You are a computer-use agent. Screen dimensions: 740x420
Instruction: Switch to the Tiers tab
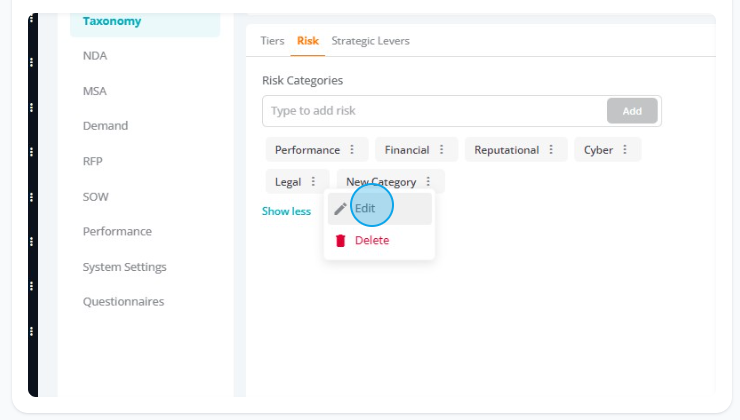[272, 41]
